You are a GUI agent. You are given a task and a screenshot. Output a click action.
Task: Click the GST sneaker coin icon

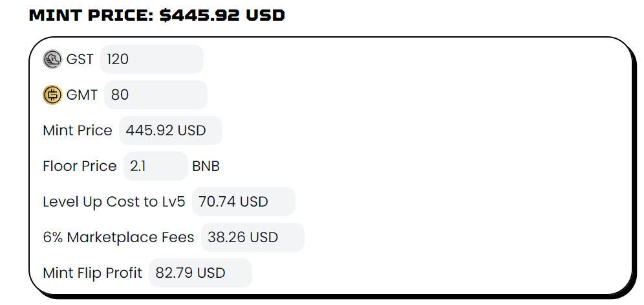click(x=52, y=60)
